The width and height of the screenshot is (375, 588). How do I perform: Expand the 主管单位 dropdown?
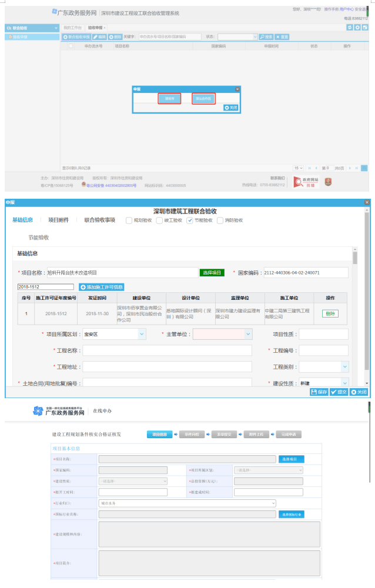[x=248, y=334]
